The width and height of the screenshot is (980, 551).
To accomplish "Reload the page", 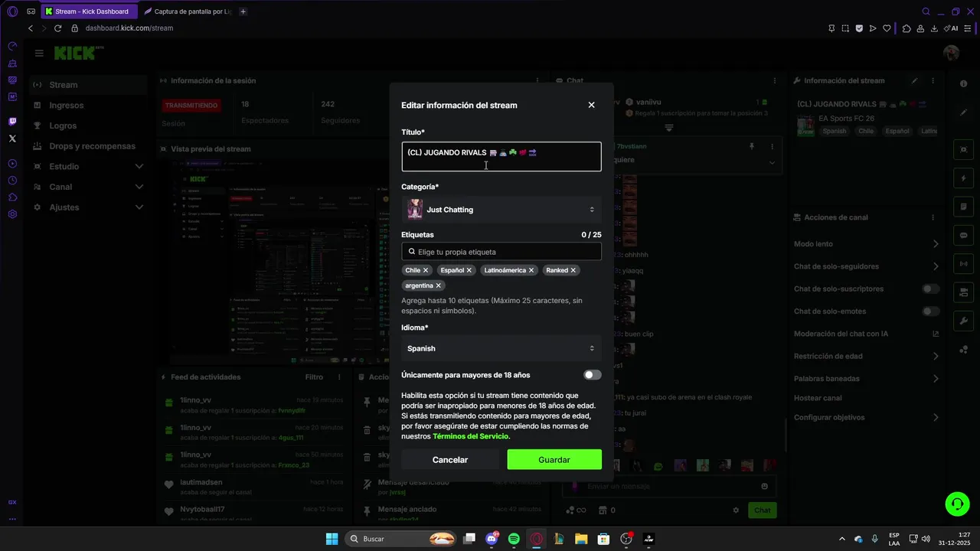I will (x=57, y=28).
